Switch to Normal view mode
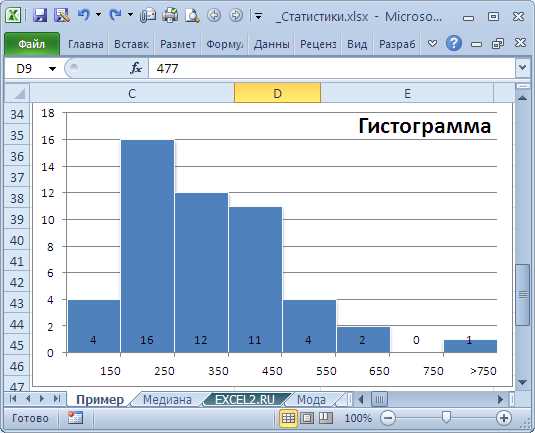The width and height of the screenshot is (535, 433). tap(288, 418)
